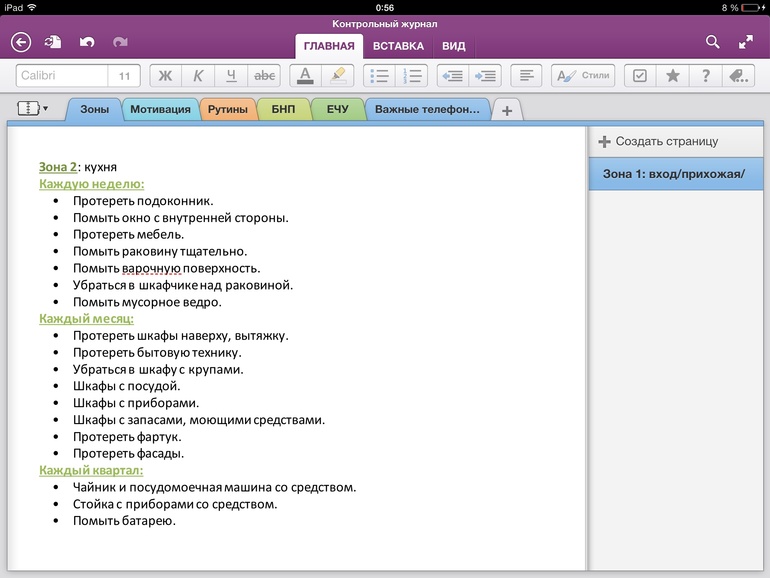The width and height of the screenshot is (770, 578).
Task: Increase paragraph indent
Action: (485, 76)
